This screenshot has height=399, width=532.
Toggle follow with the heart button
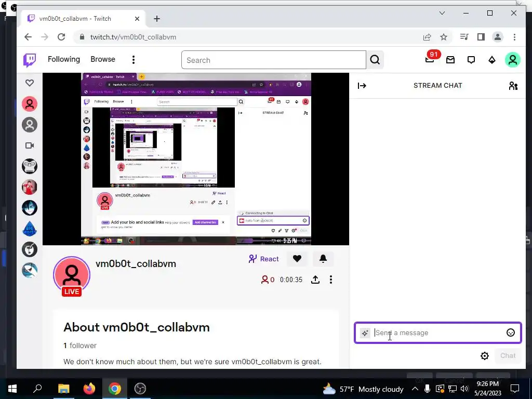(297, 259)
